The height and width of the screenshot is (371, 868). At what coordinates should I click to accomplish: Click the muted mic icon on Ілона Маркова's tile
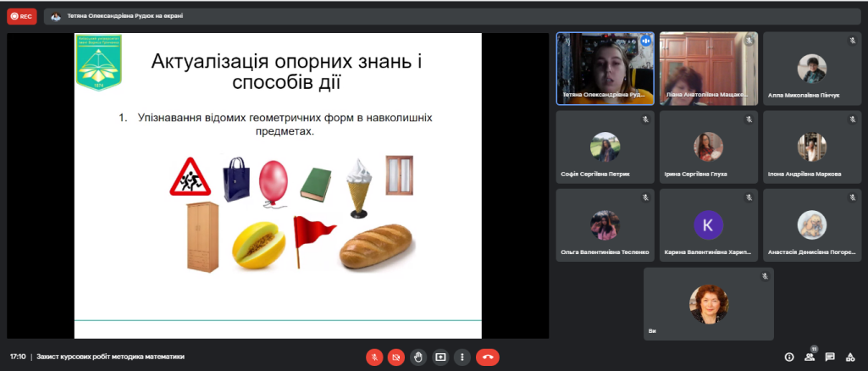pos(852,119)
